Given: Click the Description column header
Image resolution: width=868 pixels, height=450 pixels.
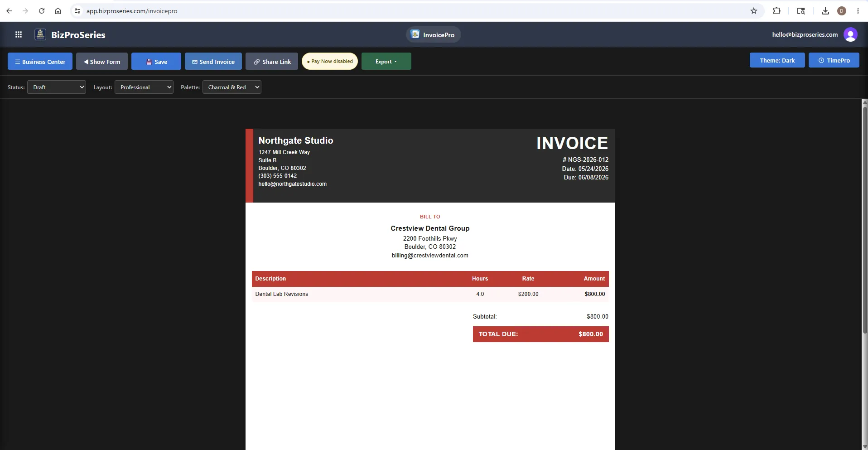Looking at the screenshot, I should (270, 279).
